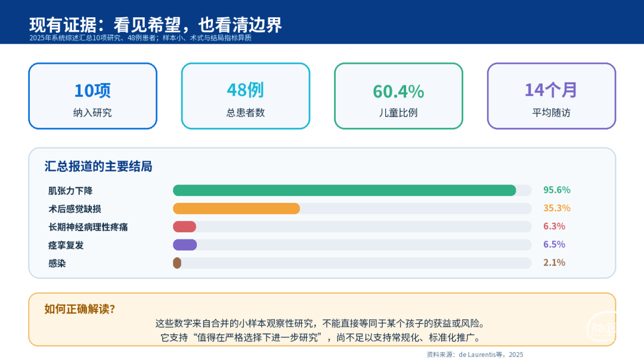644x363 pixels.
Task: Click the purple 痉挛复发 bar
Action: point(185,245)
